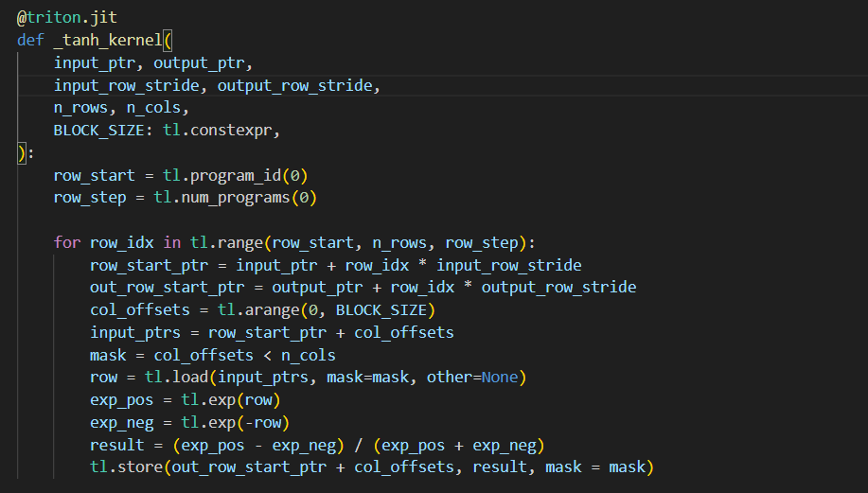Click the n_rows parameter in signature
The height and width of the screenshot is (493, 868).
click(80, 108)
